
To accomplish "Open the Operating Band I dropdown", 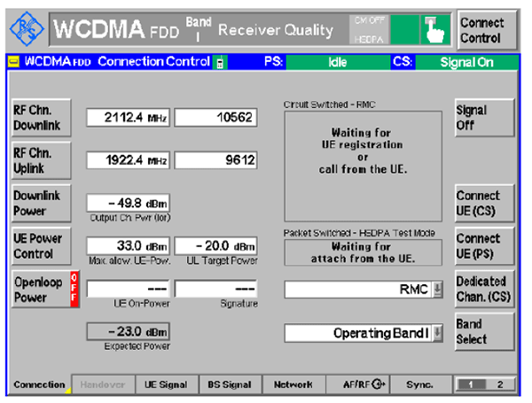I will [x=436, y=333].
